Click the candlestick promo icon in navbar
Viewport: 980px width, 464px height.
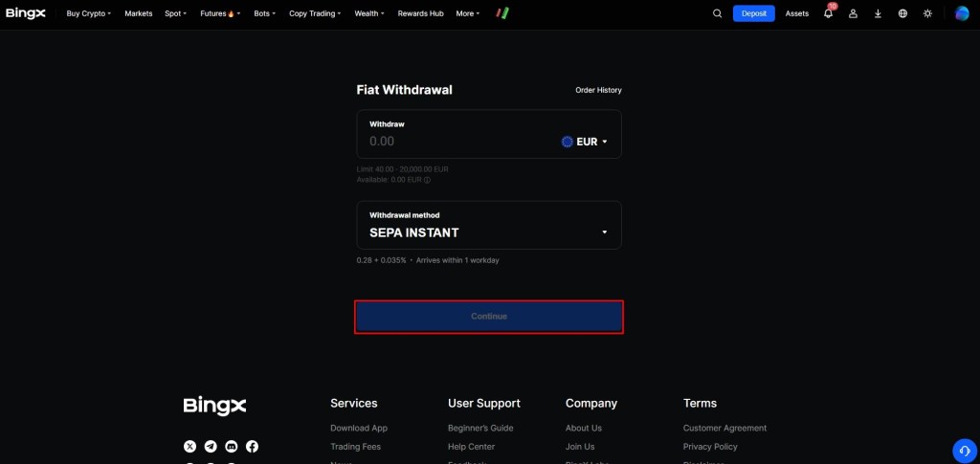(x=502, y=13)
